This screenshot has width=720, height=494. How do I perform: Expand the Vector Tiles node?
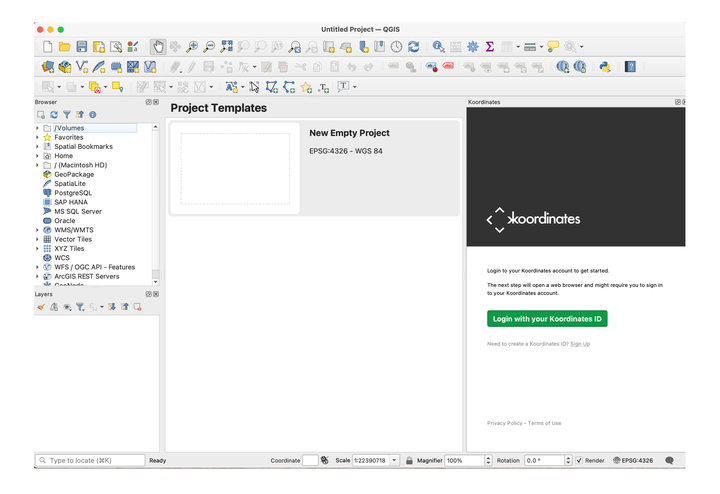37,239
